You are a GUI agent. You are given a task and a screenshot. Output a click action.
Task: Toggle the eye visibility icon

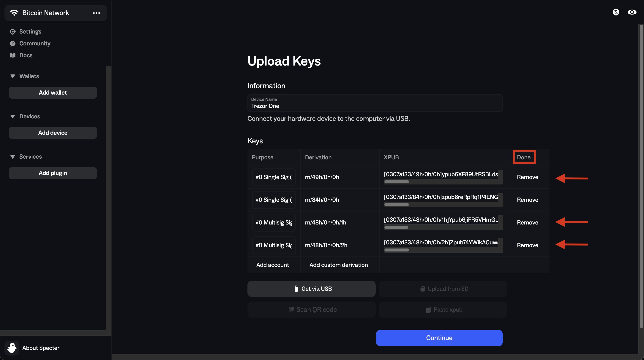point(632,12)
